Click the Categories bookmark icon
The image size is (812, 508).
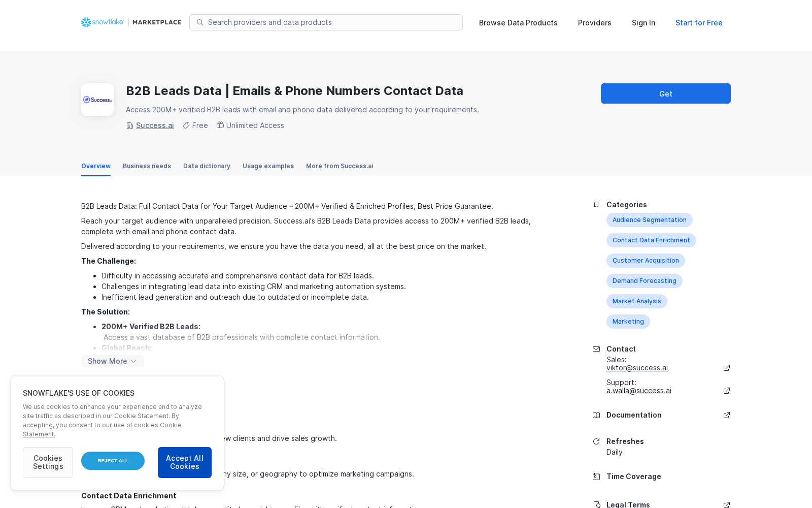596,205
